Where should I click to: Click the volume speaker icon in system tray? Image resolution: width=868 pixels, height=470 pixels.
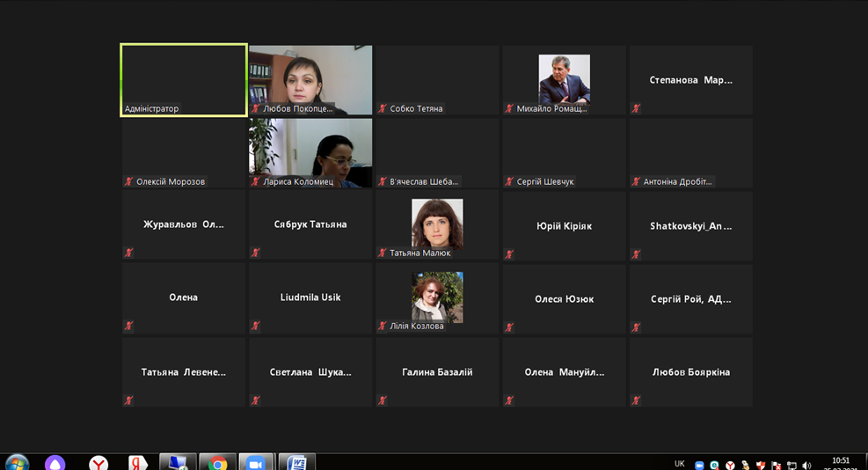pos(806,465)
